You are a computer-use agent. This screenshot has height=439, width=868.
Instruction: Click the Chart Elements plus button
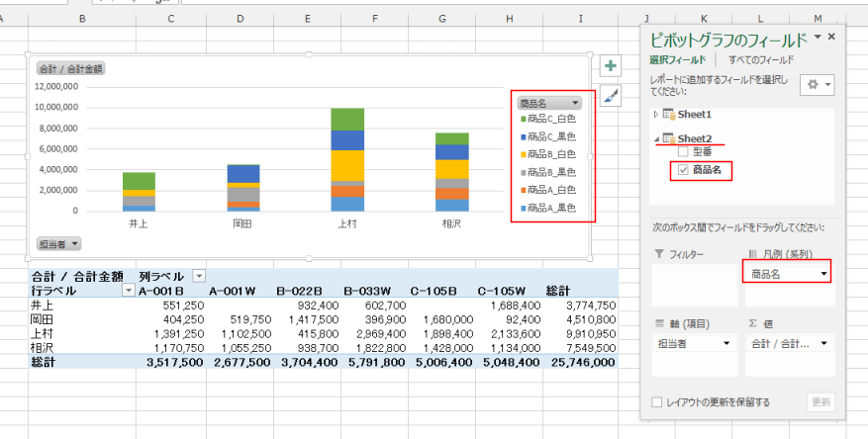click(x=611, y=66)
